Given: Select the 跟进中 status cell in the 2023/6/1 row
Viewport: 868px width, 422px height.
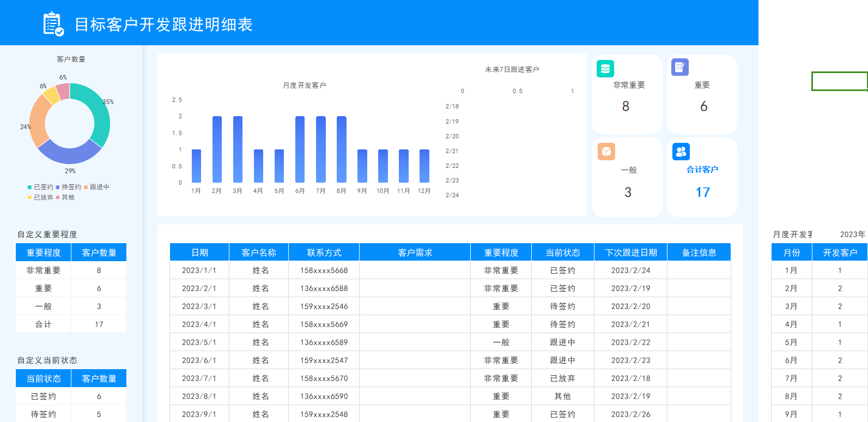Looking at the screenshot, I should [x=563, y=360].
